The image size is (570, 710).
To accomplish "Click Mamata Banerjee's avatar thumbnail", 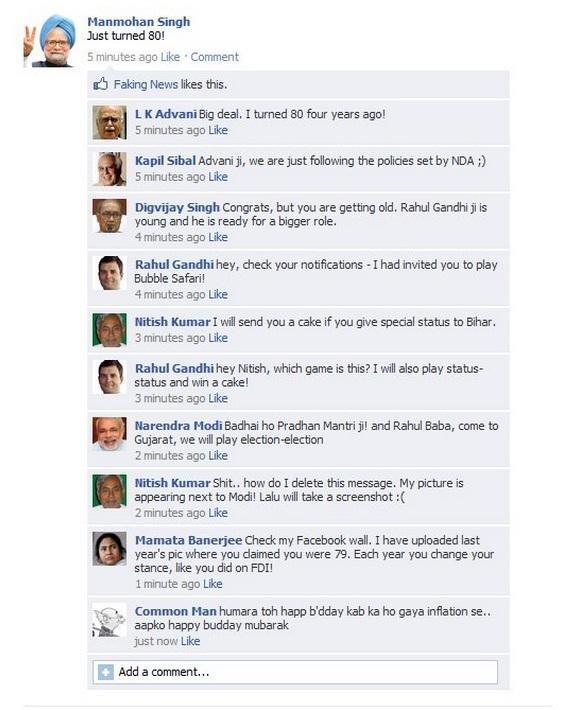I will click(x=110, y=549).
